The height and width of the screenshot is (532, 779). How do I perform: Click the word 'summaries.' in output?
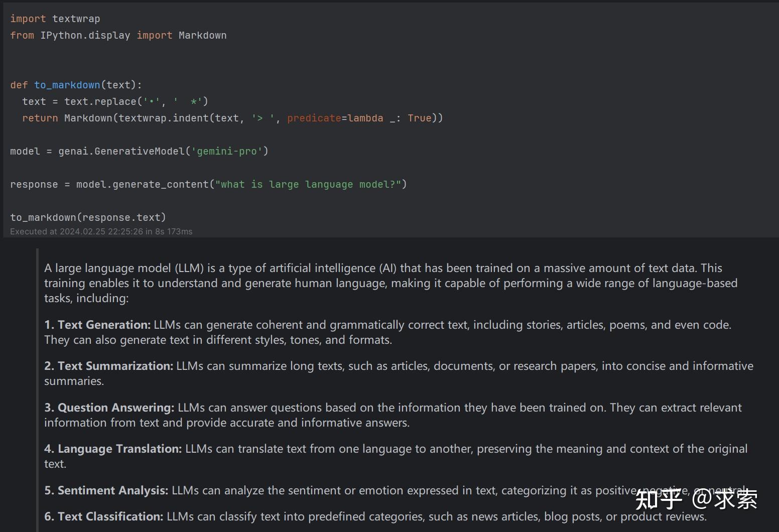pyautogui.click(x=74, y=381)
